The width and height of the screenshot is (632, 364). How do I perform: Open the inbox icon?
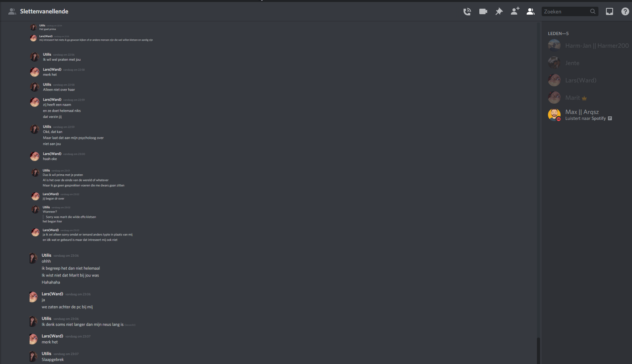pyautogui.click(x=610, y=11)
